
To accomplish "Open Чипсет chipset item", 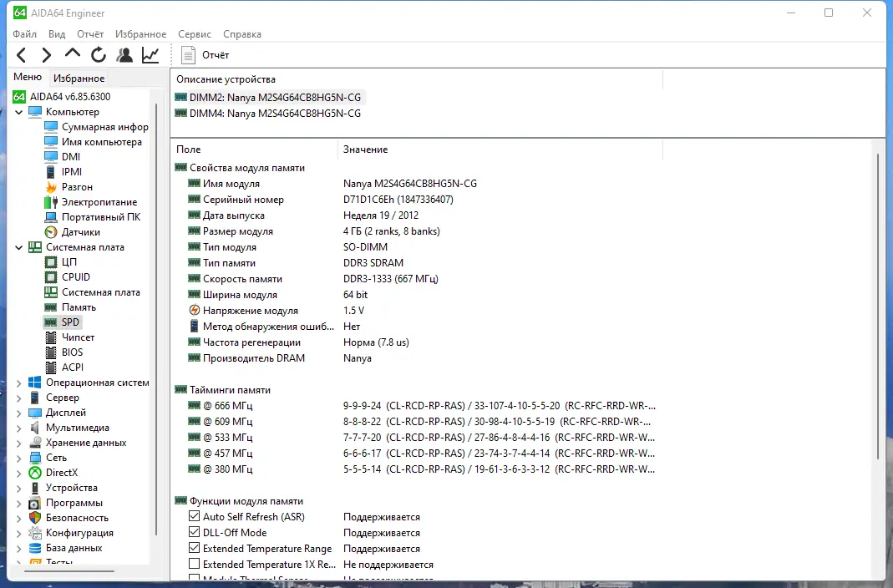I will click(x=69, y=337).
